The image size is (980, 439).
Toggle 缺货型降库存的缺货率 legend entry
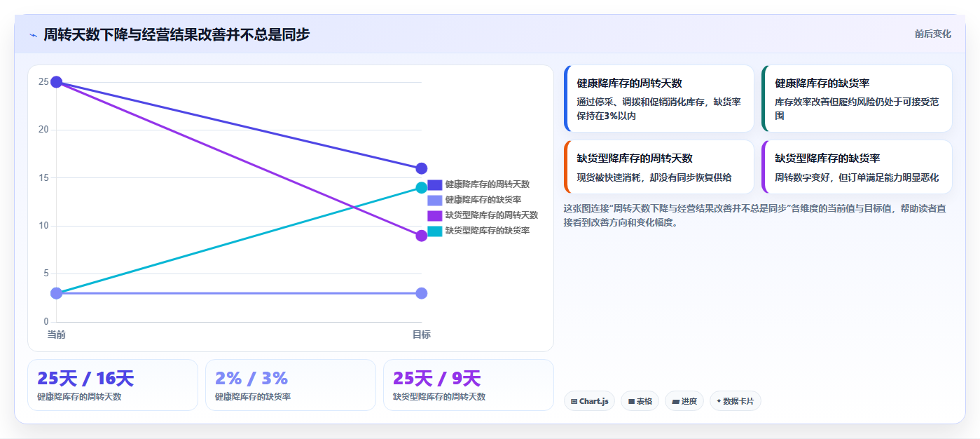pos(478,231)
